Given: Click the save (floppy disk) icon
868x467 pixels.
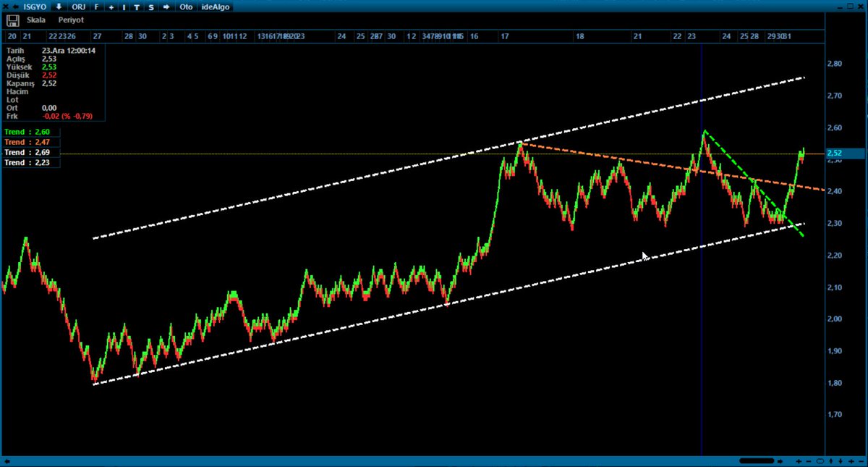Looking at the screenshot, I should coord(12,20).
